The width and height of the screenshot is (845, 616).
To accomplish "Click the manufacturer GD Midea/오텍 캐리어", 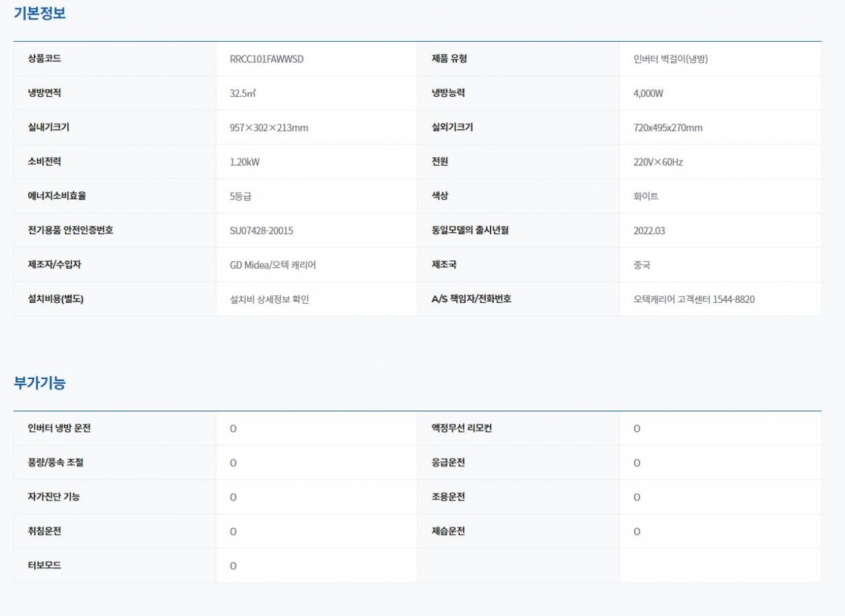I will coord(273,265).
